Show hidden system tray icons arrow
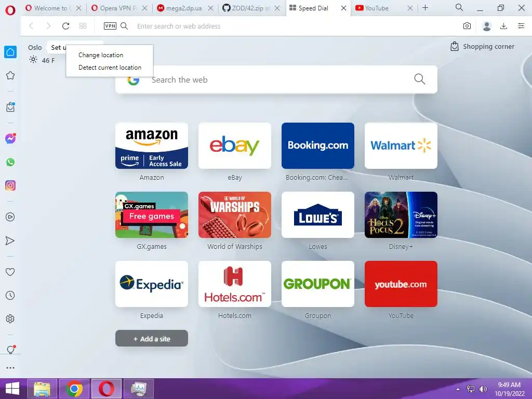The height and width of the screenshot is (399, 532). coord(458,389)
